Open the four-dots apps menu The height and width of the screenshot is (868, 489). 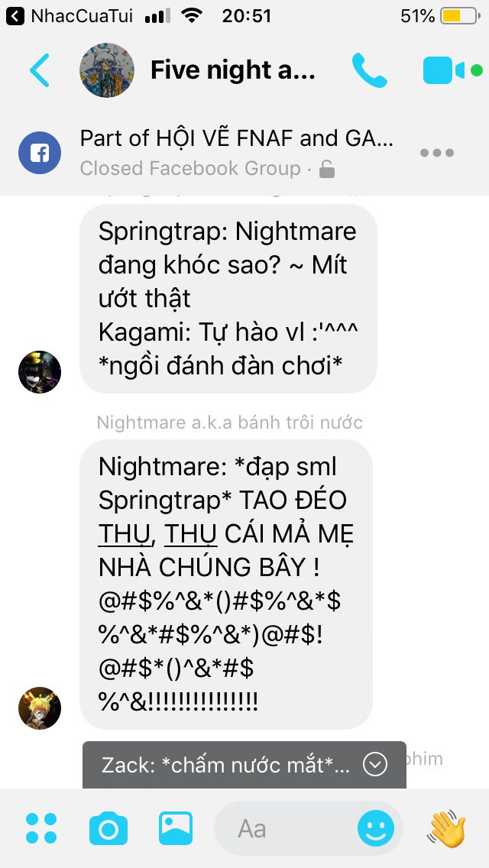tap(41, 828)
